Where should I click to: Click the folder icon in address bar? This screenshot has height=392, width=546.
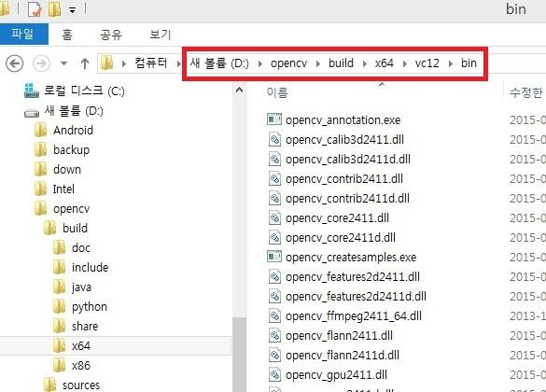[x=107, y=63]
